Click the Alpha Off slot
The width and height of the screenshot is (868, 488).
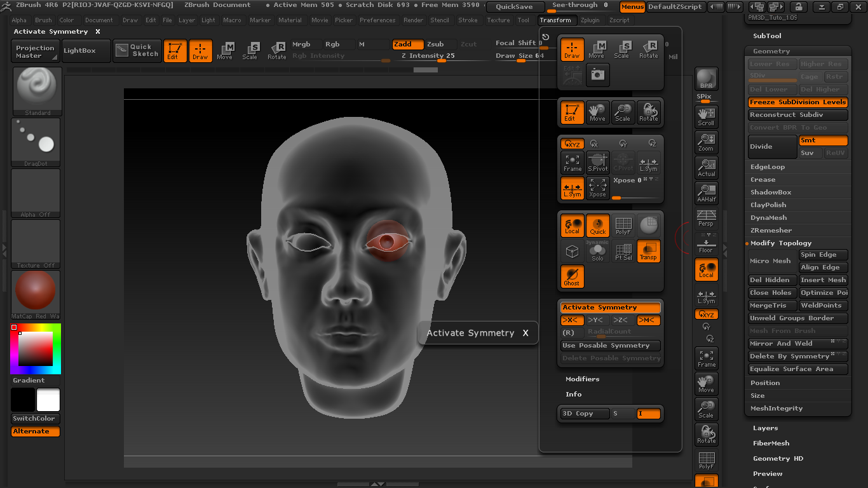pos(36,193)
